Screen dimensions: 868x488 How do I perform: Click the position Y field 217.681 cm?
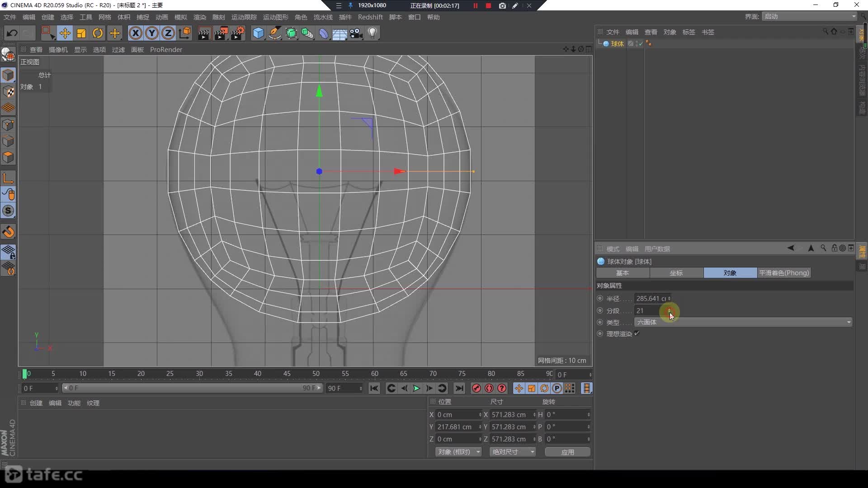click(x=457, y=427)
